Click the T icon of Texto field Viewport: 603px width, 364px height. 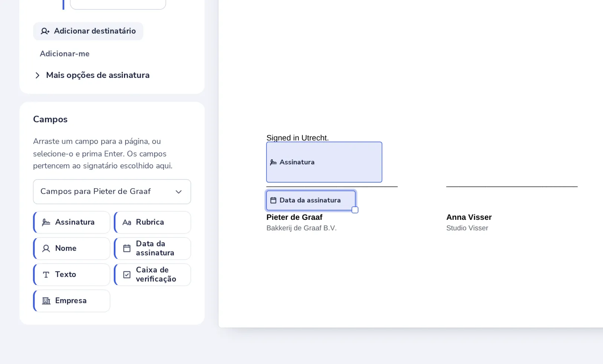click(46, 275)
